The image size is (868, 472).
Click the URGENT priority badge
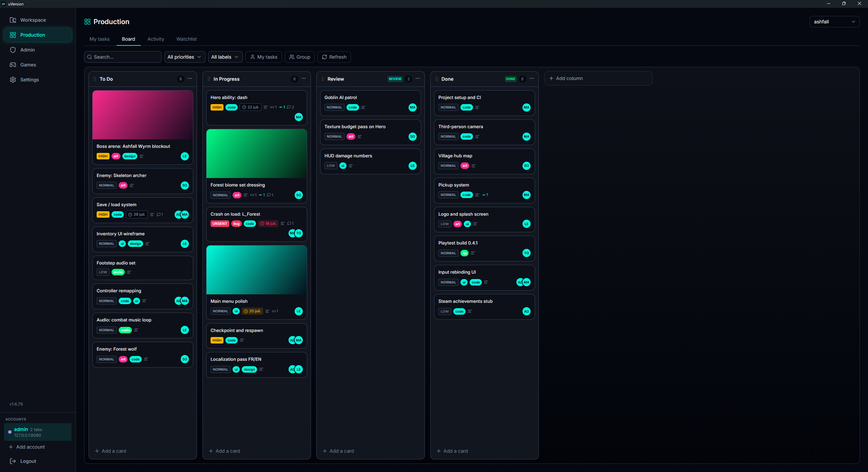point(220,224)
